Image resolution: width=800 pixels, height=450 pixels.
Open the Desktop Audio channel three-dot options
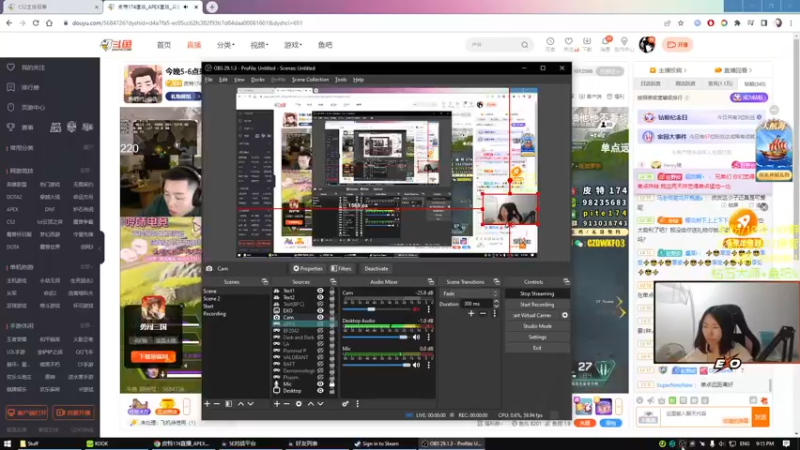[429, 337]
